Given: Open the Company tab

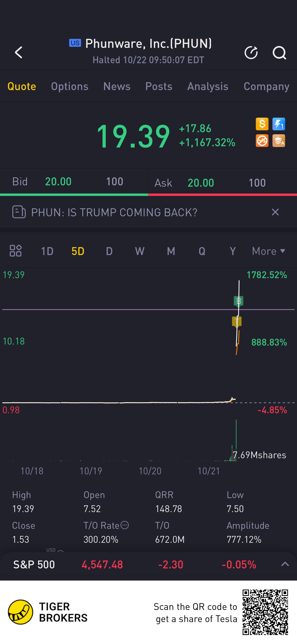Looking at the screenshot, I should click(x=266, y=86).
